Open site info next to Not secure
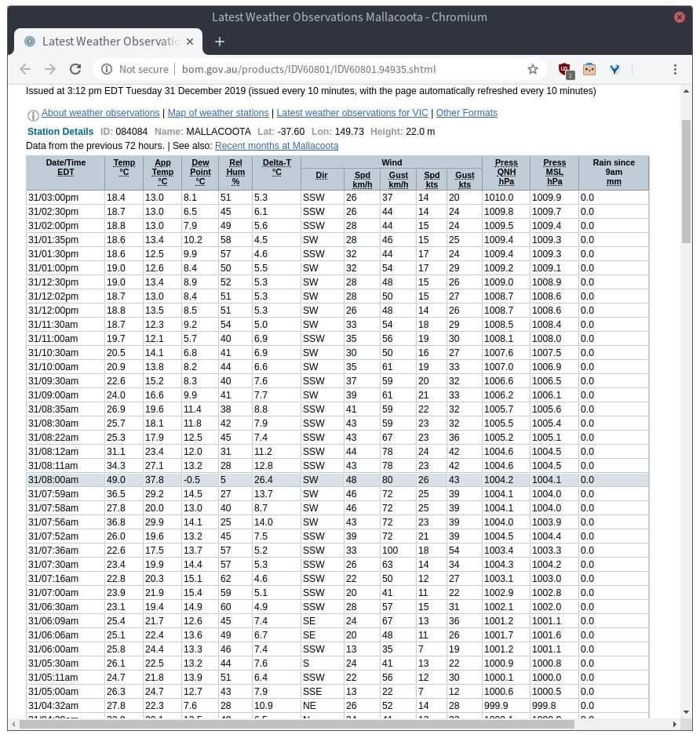This screenshot has width=700, height=738. click(107, 69)
